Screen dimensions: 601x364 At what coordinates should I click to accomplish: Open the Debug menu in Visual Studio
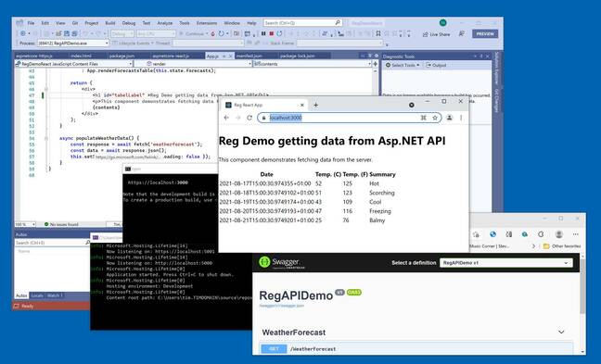coord(129,23)
